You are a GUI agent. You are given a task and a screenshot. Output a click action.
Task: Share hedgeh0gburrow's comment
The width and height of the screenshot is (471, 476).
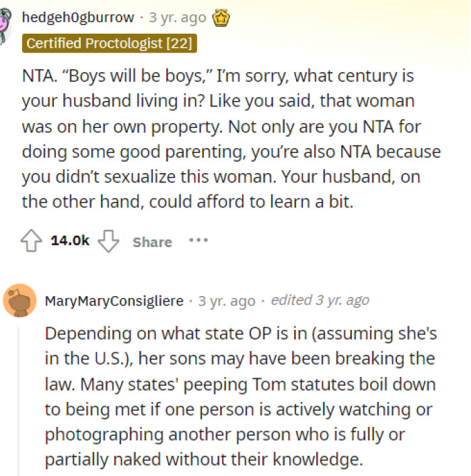(152, 242)
